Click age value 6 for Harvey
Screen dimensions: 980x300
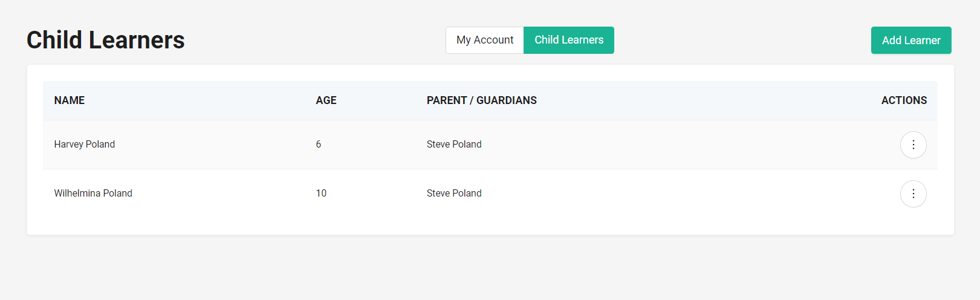pos(319,145)
